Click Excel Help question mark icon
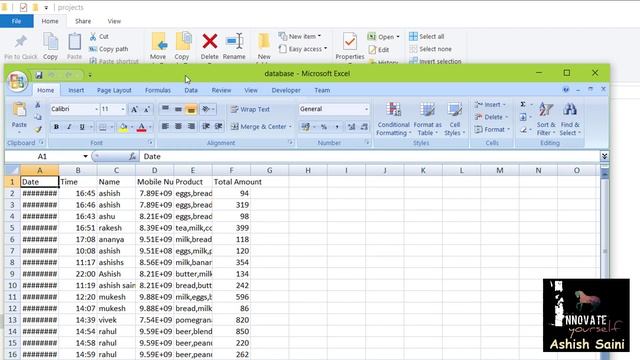Image resolution: width=640 pixels, height=360 pixels. [566, 89]
